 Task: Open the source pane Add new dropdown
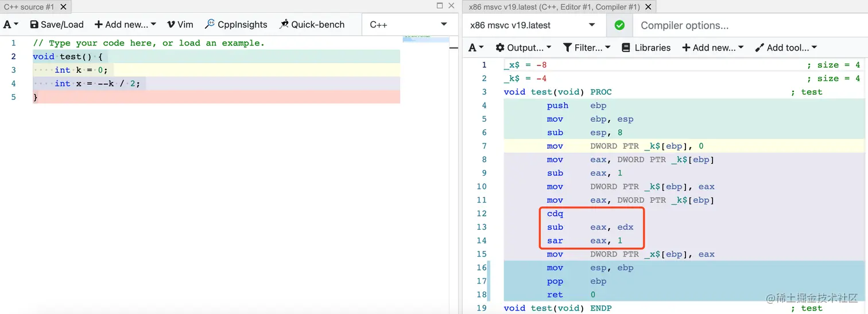(x=125, y=25)
